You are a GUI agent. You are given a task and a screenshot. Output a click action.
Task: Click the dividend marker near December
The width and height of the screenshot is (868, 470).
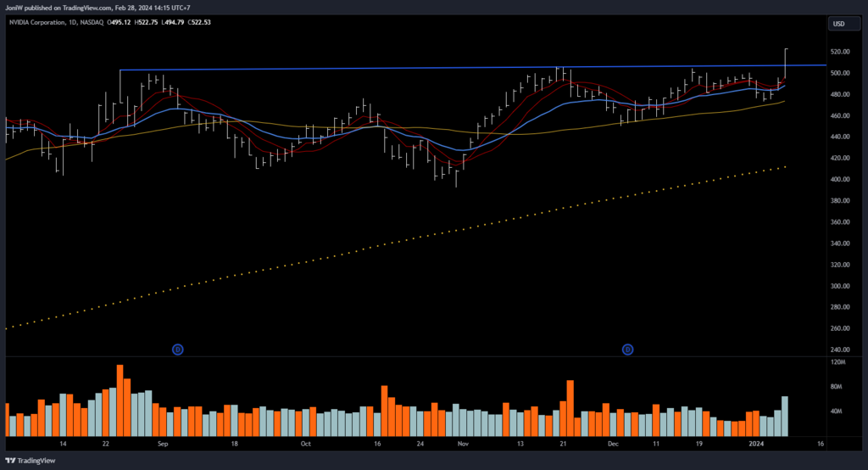(x=628, y=349)
